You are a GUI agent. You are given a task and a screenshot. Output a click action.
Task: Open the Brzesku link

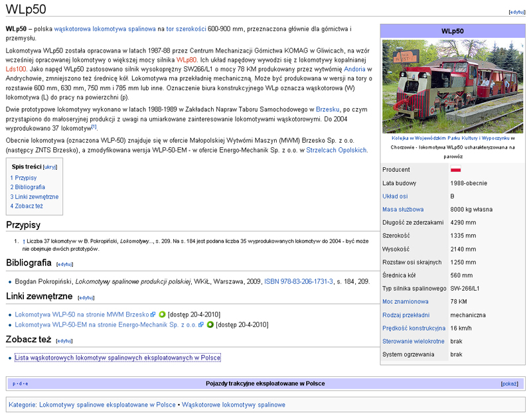(327, 109)
